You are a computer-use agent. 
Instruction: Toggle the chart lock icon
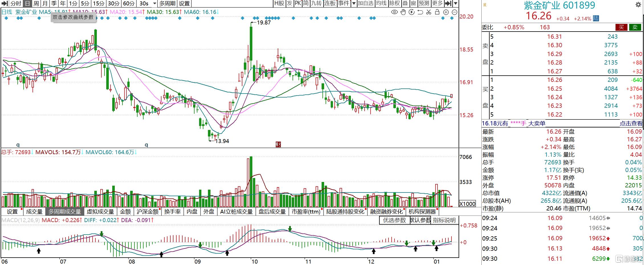(437, 12)
